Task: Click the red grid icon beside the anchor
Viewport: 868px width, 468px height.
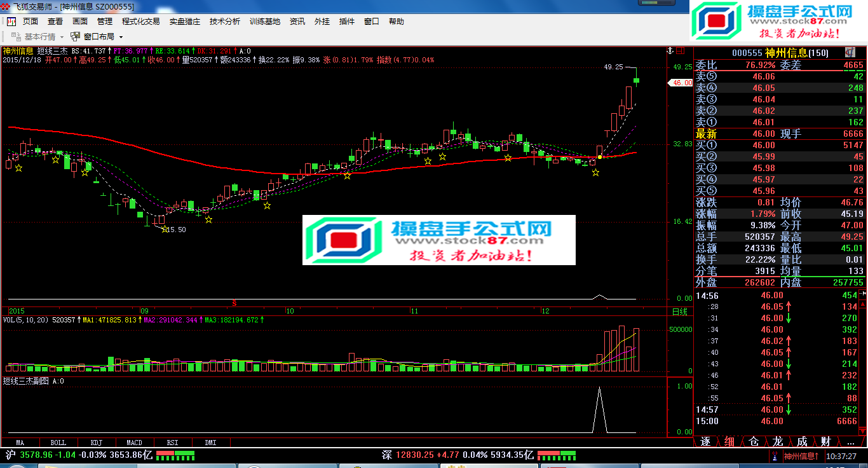Action: point(681,51)
